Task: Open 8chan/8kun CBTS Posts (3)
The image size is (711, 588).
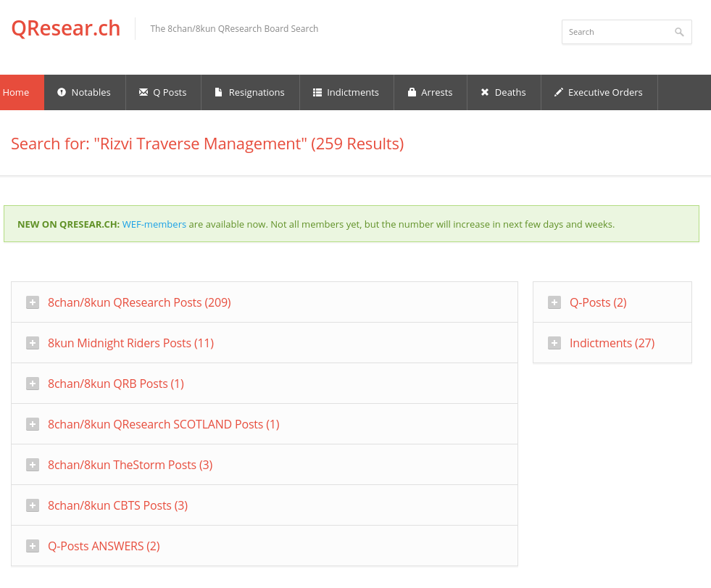Action: click(265, 505)
